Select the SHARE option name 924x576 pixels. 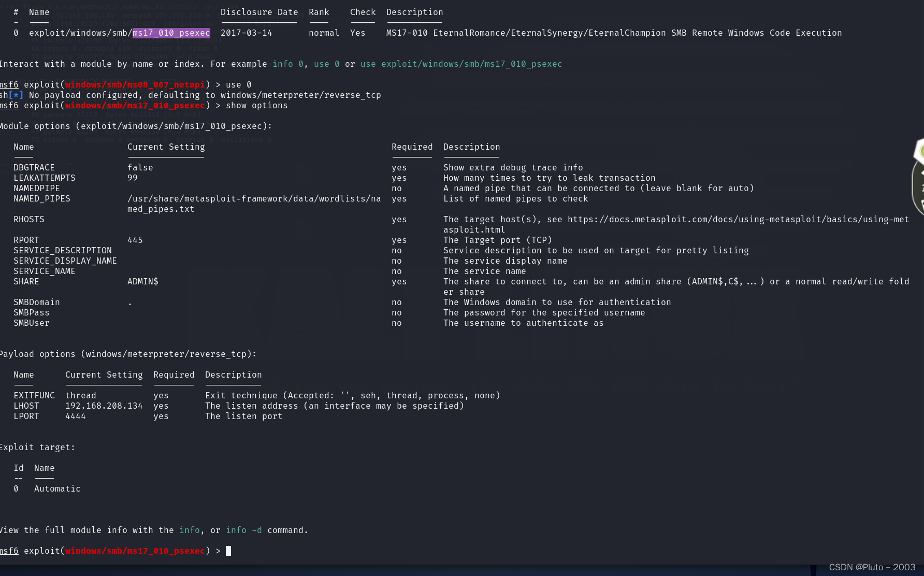coord(26,282)
